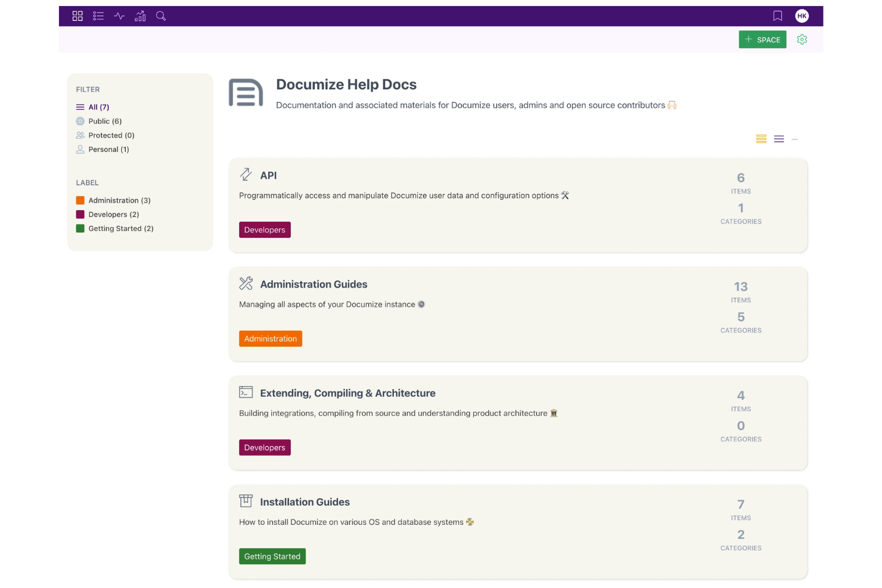Click the 4 ITEMS count on Extending card

(741, 402)
